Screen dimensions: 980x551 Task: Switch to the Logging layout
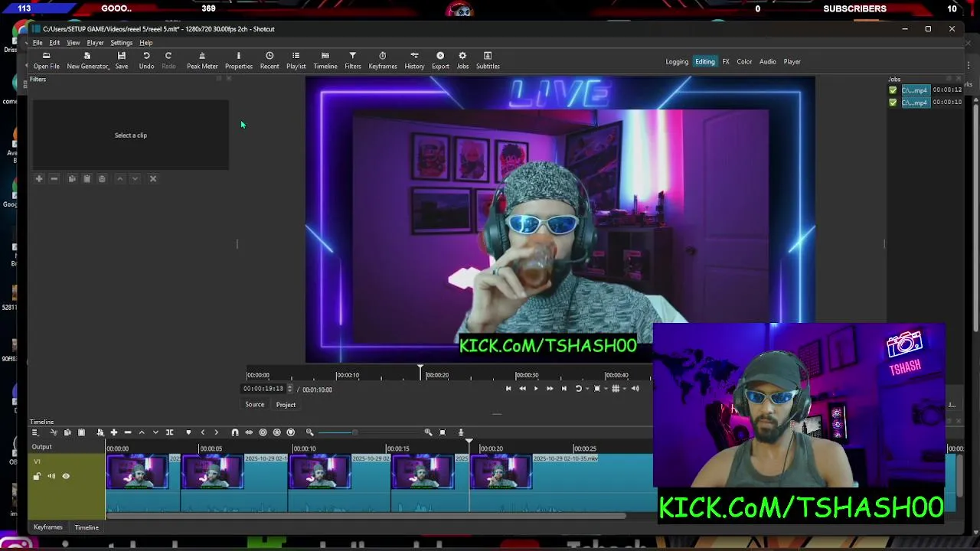(677, 62)
